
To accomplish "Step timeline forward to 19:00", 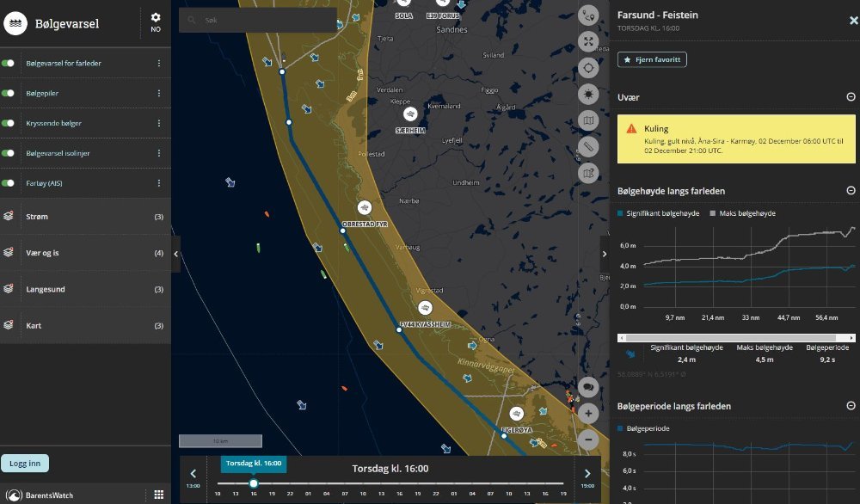I will (587, 476).
